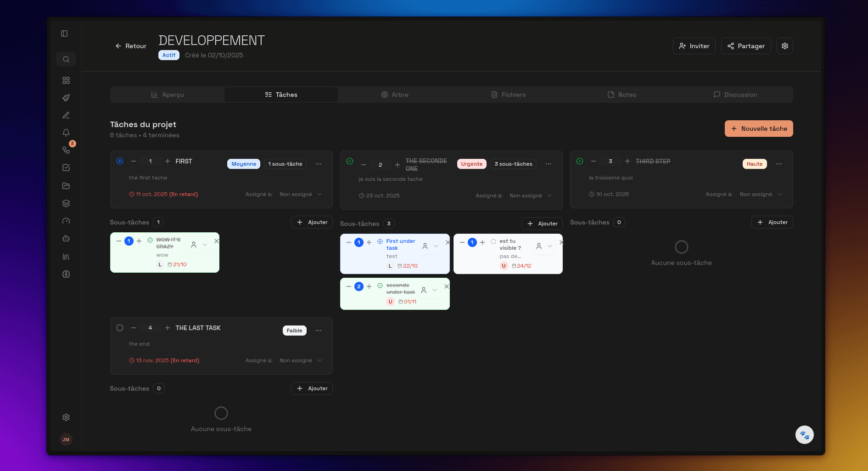
Task: Expand assignee dropdown for THE LAST TASK
Action: pyautogui.click(x=301, y=360)
